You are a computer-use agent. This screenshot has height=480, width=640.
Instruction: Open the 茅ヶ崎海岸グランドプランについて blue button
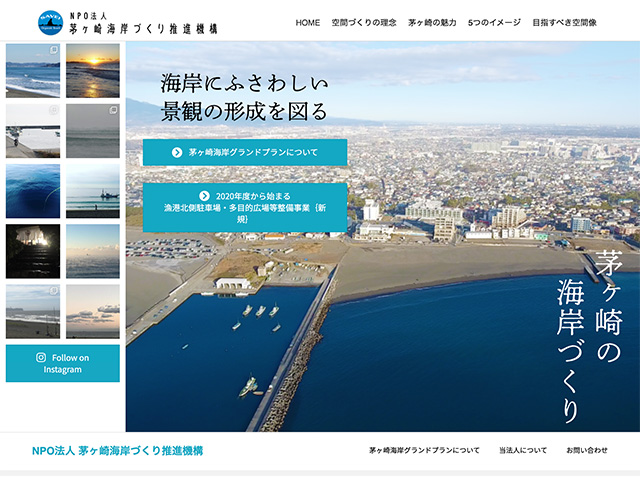click(245, 152)
